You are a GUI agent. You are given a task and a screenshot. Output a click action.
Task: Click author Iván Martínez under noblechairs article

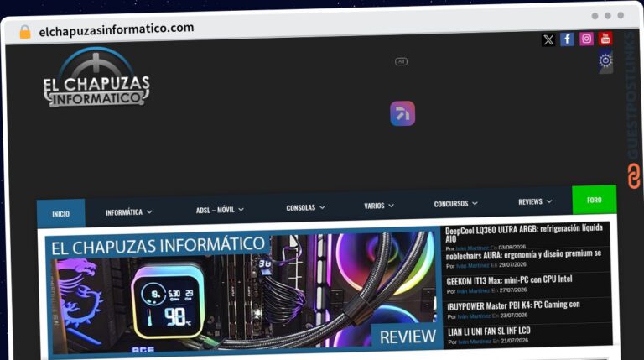pyautogui.click(x=472, y=266)
